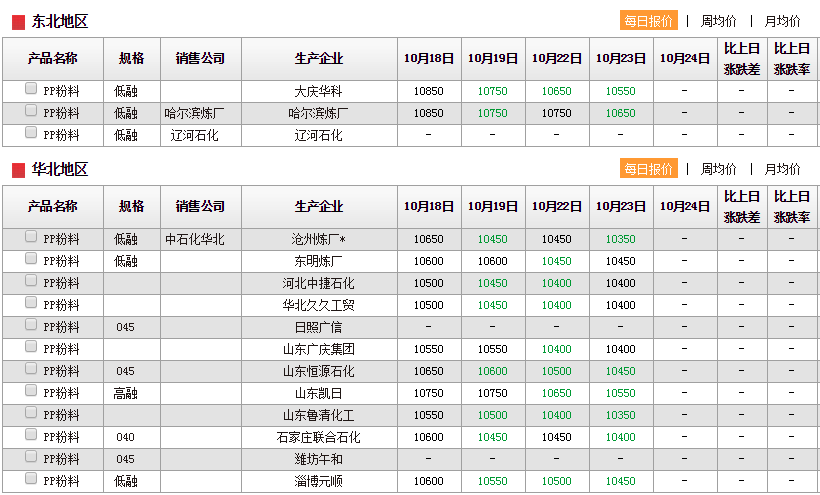Select 每日报价 tab in 东北地区 section
Image resolution: width=820 pixels, height=495 pixels.
(648, 21)
